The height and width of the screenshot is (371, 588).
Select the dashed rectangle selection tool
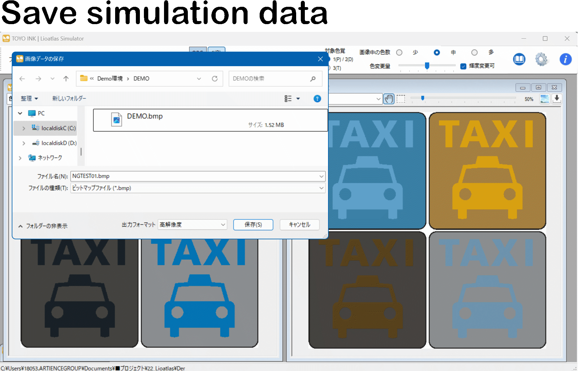[401, 99]
